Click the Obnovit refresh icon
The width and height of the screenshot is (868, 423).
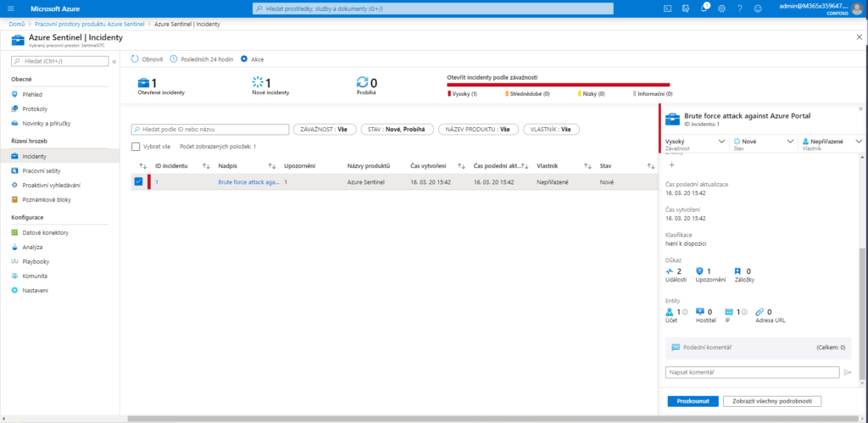[x=135, y=59]
